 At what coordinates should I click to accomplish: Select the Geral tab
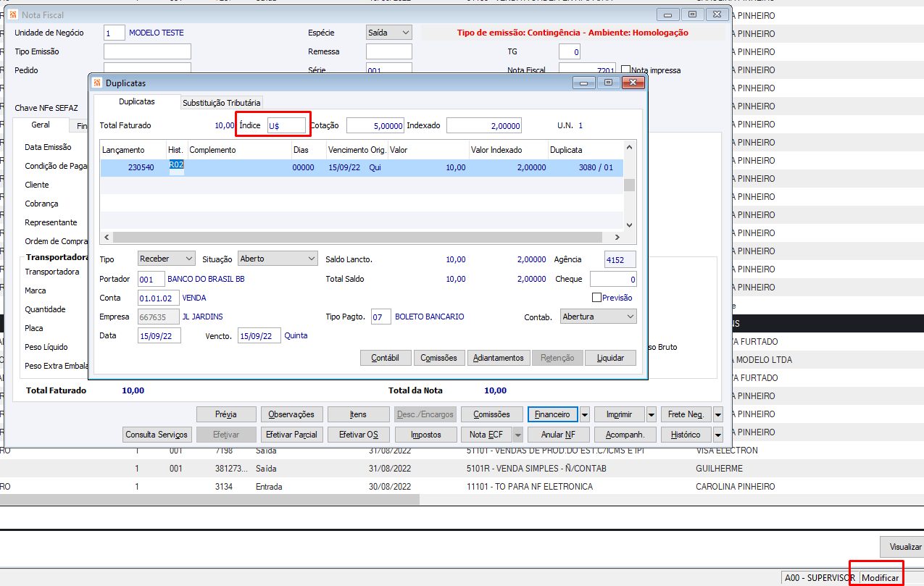pyautogui.click(x=41, y=125)
